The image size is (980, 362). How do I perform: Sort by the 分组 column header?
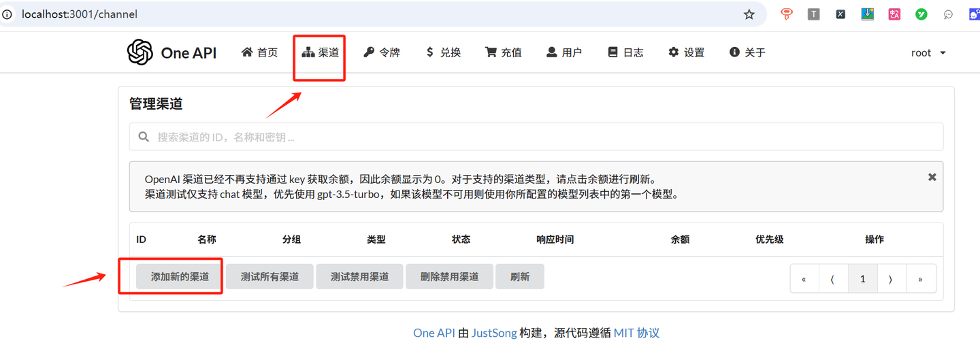click(291, 240)
